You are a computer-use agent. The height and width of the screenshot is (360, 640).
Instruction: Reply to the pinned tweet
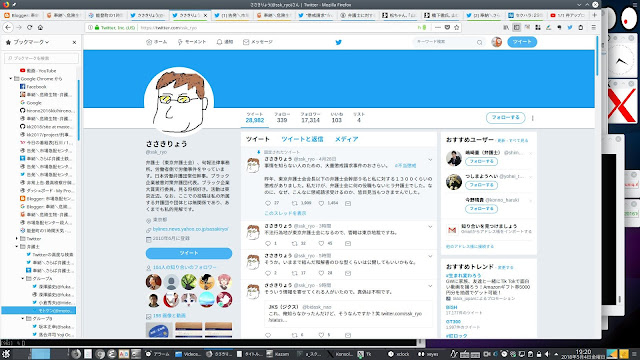coord(268,203)
